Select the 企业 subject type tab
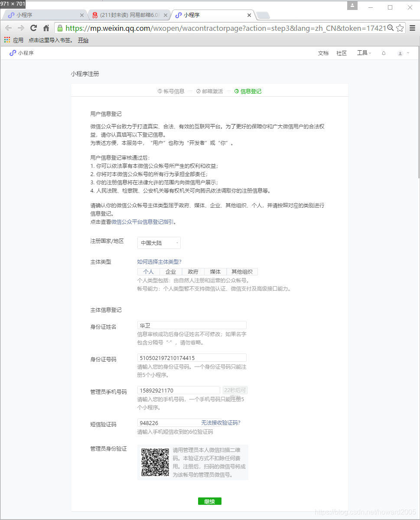 tap(171, 271)
